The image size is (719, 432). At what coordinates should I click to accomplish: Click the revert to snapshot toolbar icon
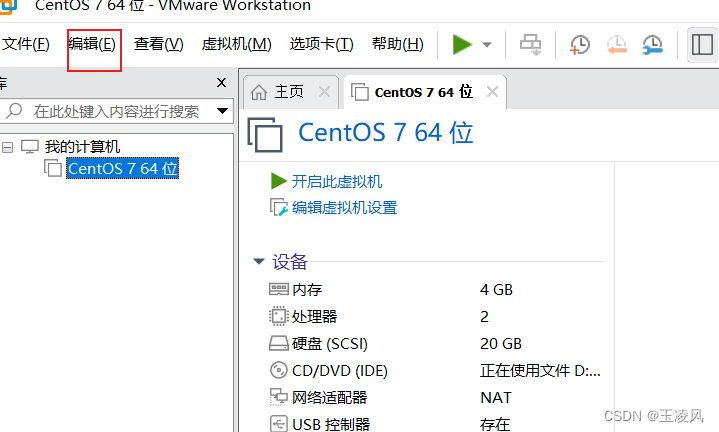click(x=616, y=45)
